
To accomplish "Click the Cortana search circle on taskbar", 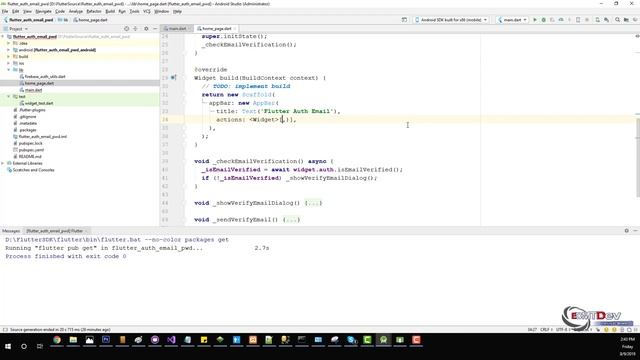I will (24, 346).
